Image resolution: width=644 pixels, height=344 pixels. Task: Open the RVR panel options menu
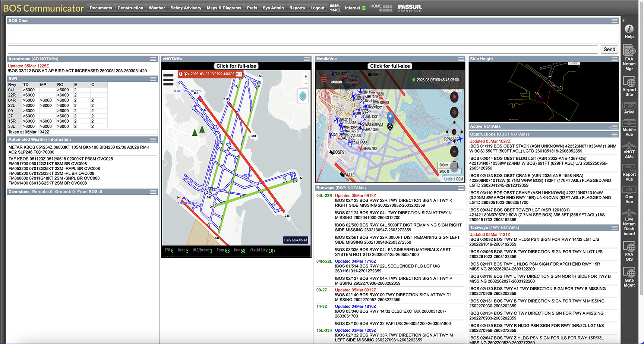pyautogui.click(x=153, y=79)
